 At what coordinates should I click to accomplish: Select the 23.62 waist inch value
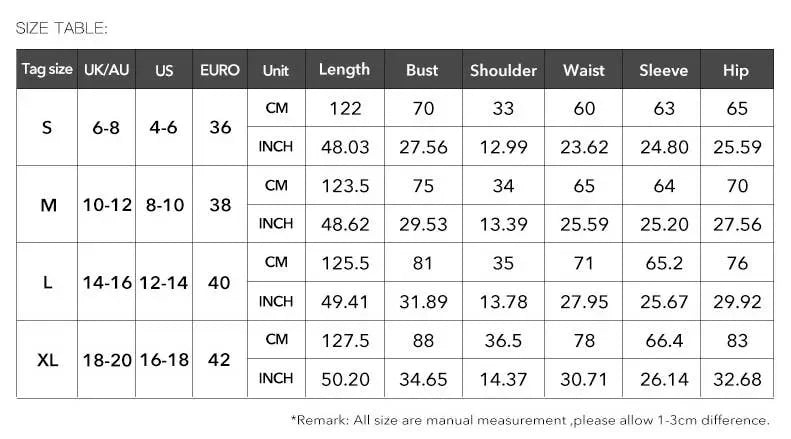click(584, 147)
